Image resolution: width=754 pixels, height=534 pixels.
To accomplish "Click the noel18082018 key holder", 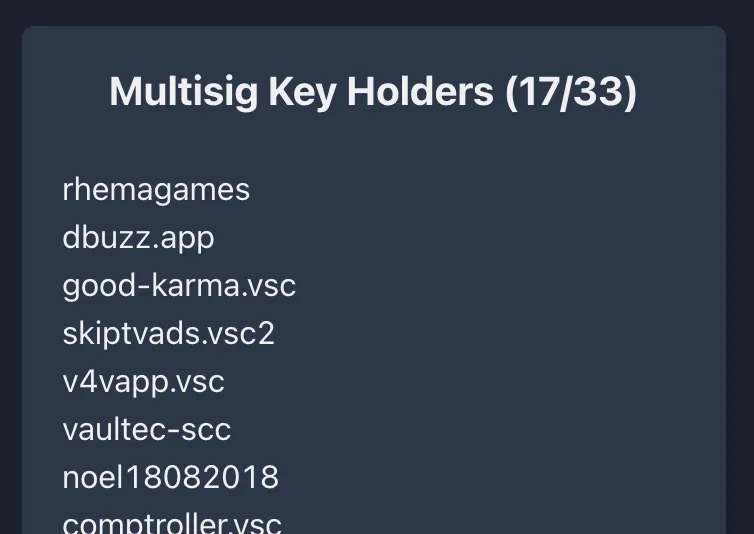I will (170, 477).
